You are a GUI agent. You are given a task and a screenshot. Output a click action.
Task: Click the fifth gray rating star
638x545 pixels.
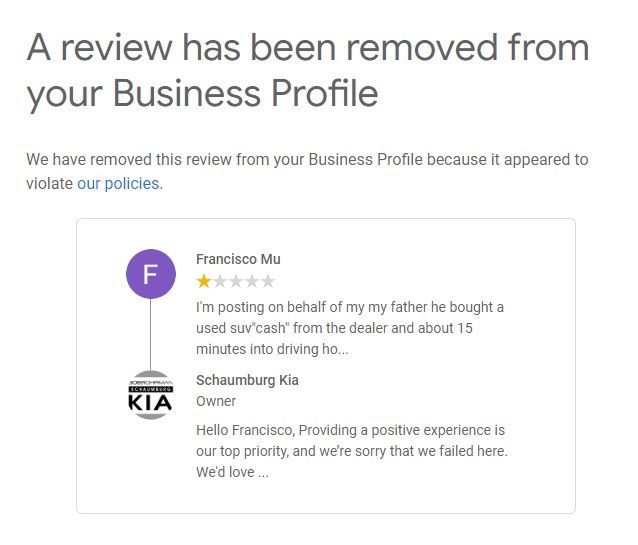pyautogui.click(x=268, y=282)
